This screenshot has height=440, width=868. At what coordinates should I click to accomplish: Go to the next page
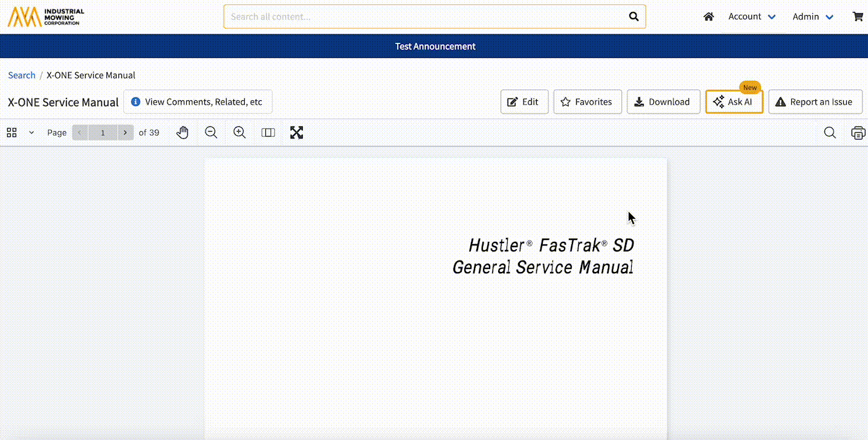(x=125, y=133)
